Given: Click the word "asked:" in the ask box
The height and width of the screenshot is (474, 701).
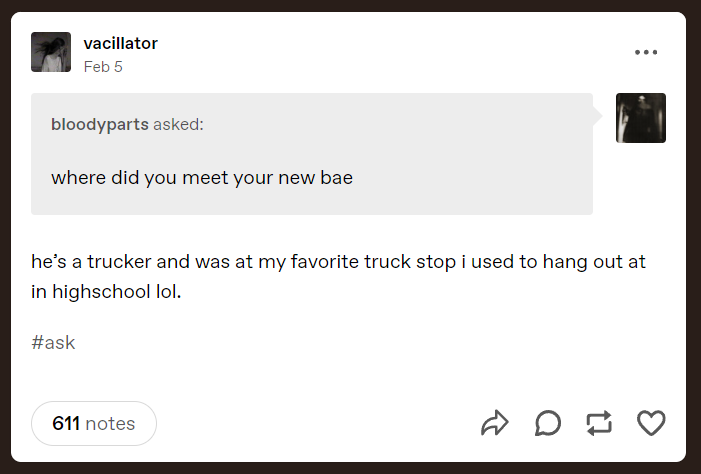Looking at the screenshot, I should pos(178,125).
